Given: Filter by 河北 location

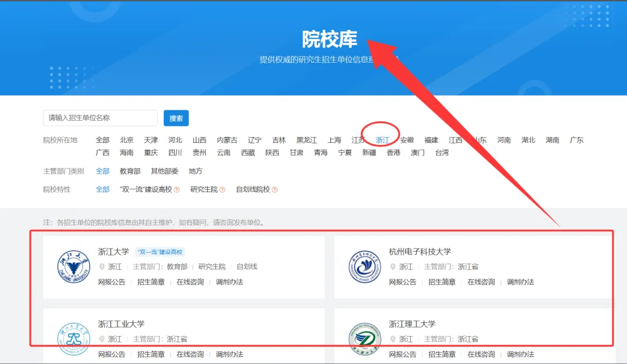Looking at the screenshot, I should click(x=175, y=140).
